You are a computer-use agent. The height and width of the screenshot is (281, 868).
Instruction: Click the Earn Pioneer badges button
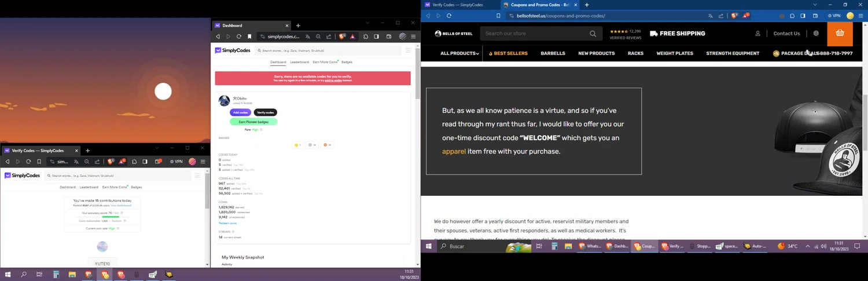pyautogui.click(x=253, y=122)
